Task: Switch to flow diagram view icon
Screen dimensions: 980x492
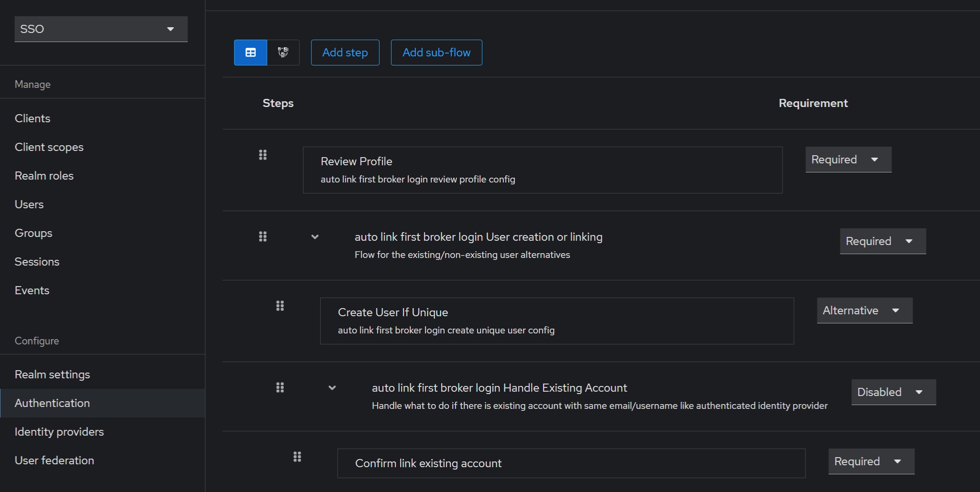Action: click(283, 53)
